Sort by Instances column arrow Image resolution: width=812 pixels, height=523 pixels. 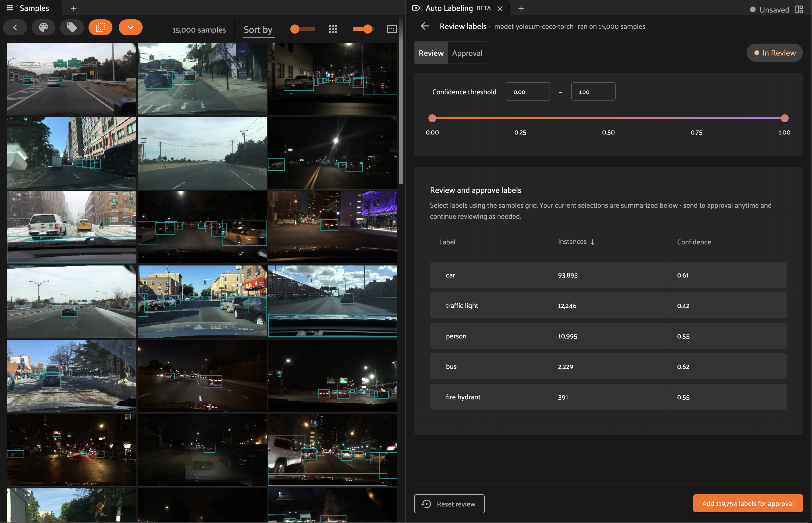593,242
